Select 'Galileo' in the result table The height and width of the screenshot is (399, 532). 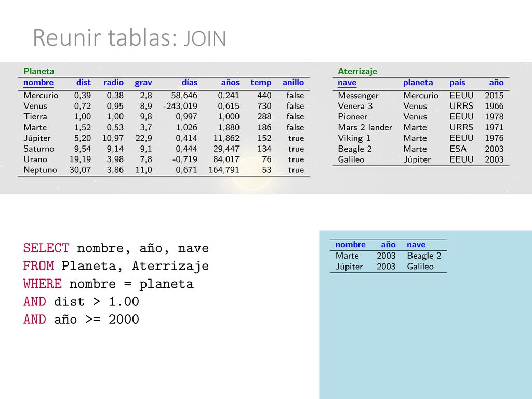(420, 267)
